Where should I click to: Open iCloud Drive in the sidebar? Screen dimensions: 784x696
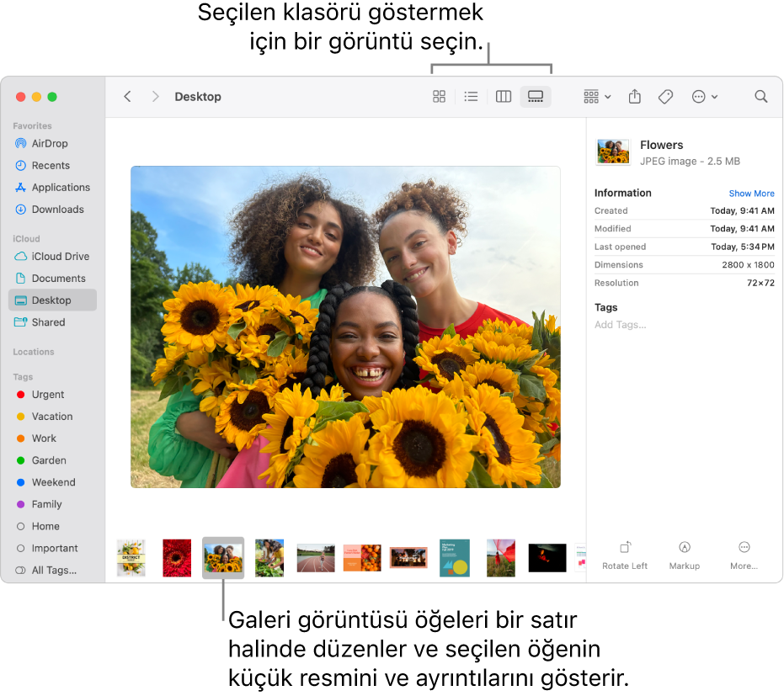(52, 257)
